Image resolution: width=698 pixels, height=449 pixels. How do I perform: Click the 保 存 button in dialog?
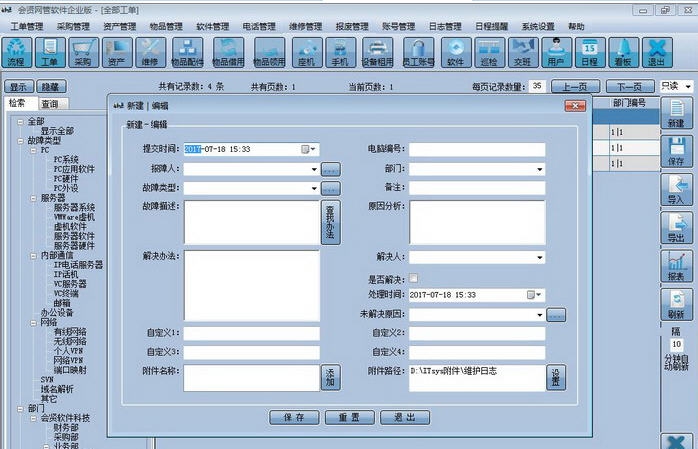(x=294, y=417)
